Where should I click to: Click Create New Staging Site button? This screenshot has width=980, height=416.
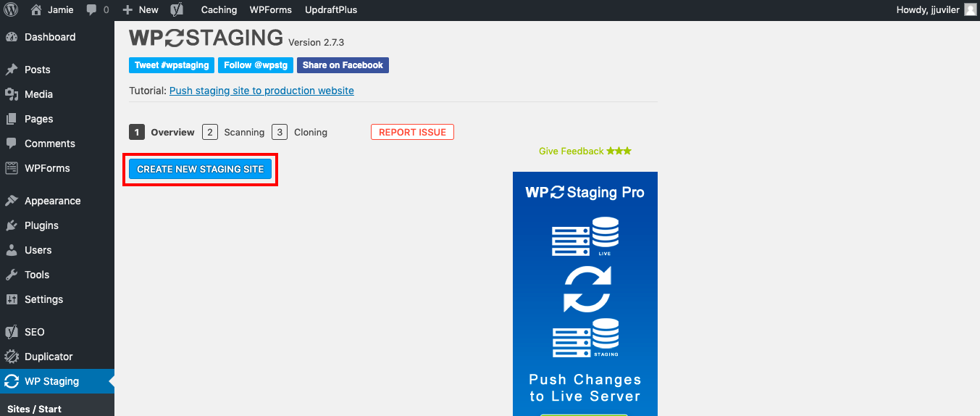click(x=200, y=169)
